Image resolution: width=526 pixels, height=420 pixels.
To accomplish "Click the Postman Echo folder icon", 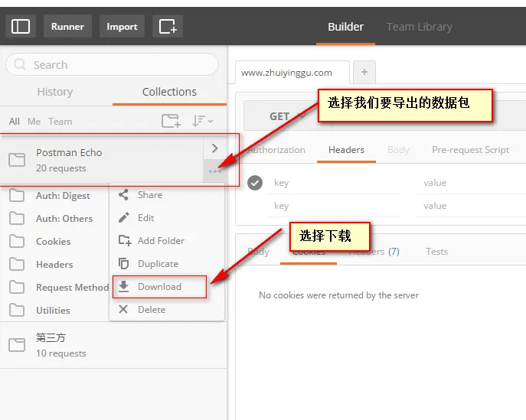I will click(x=17, y=160).
